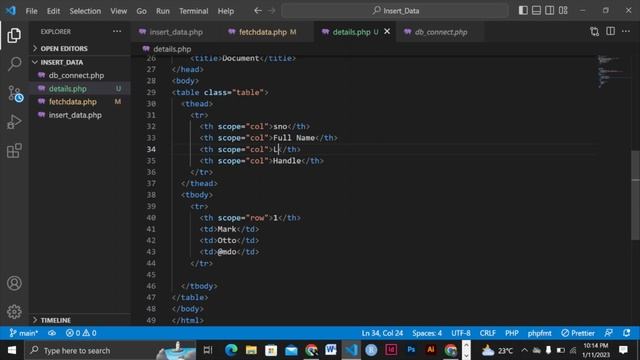Screen dimensions: 640x360
Task: Open the Run menu
Action: point(162,11)
